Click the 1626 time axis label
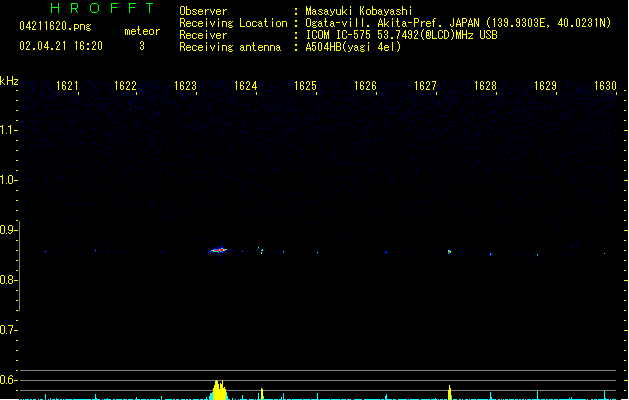Viewport: 629px width, 400px height. pos(365,86)
